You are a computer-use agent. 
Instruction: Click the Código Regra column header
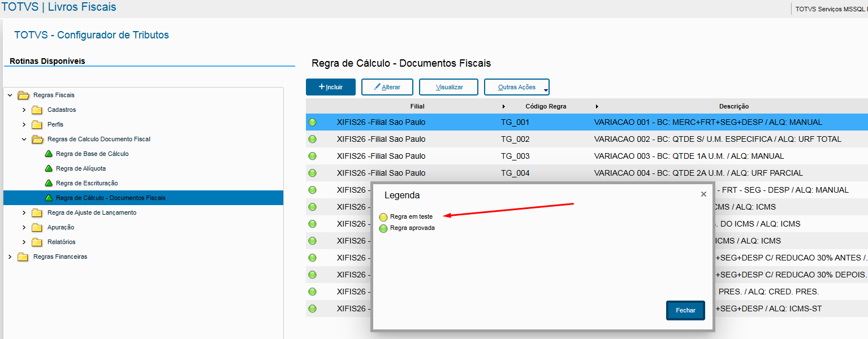[545, 106]
